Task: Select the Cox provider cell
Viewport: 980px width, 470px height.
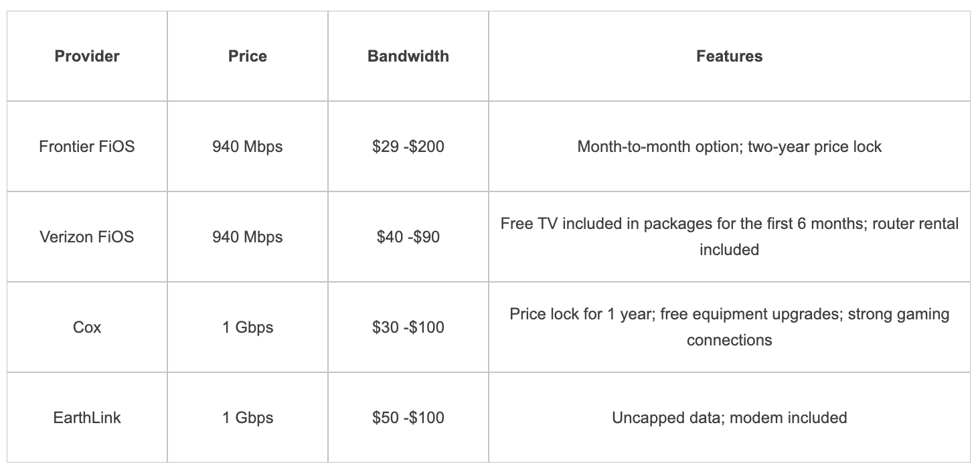Action: point(87,327)
